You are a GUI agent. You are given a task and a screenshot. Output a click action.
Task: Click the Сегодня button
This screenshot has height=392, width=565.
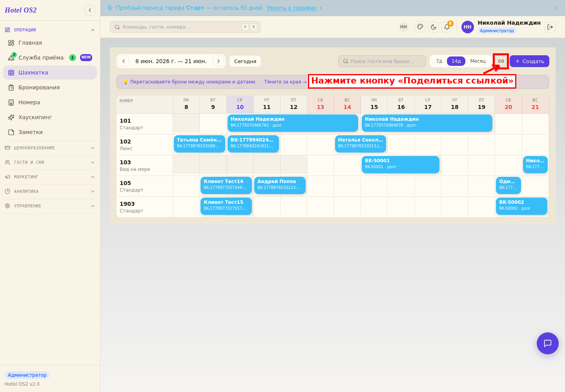pyautogui.click(x=245, y=61)
